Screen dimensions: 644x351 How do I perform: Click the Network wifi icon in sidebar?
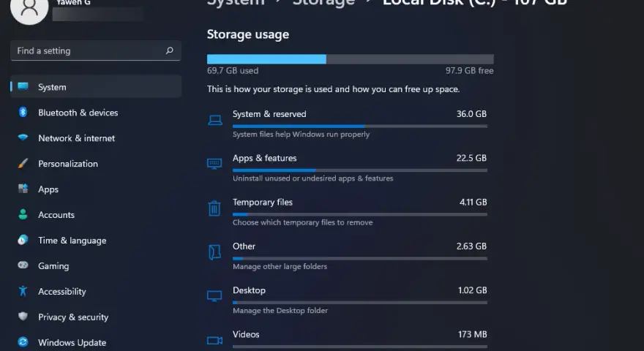[x=23, y=137]
